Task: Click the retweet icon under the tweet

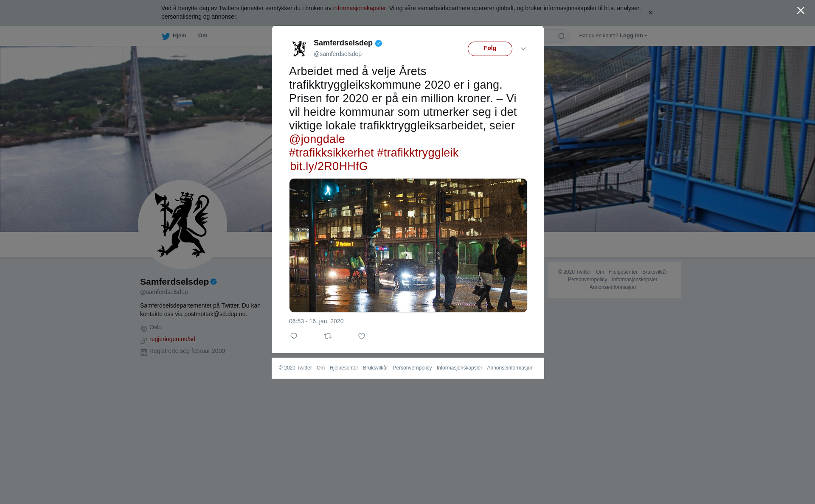Action: (x=328, y=336)
